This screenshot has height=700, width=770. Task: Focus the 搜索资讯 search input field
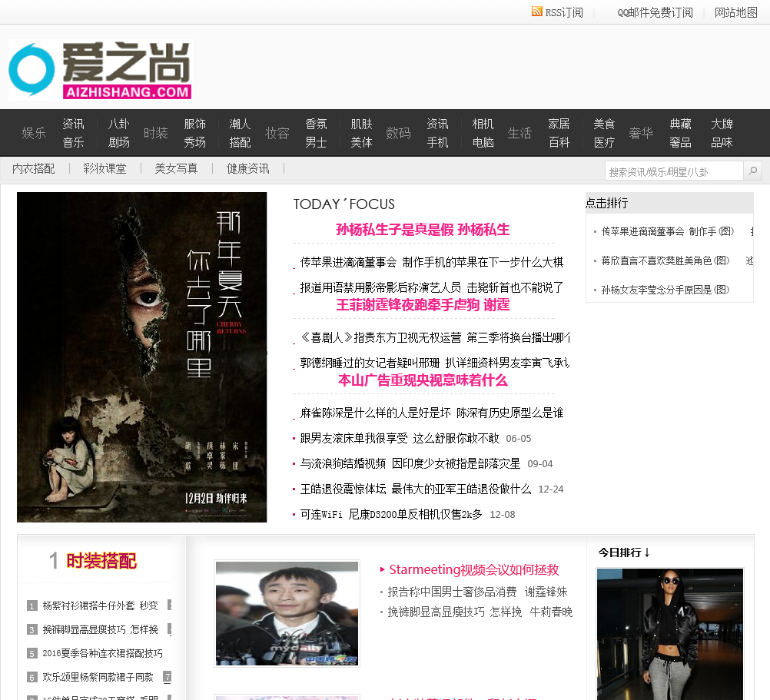(674, 171)
